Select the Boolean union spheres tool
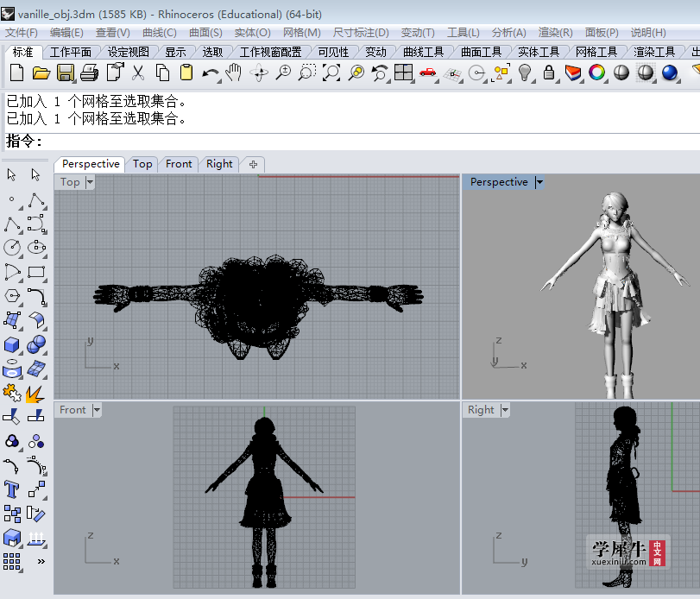 (36, 344)
